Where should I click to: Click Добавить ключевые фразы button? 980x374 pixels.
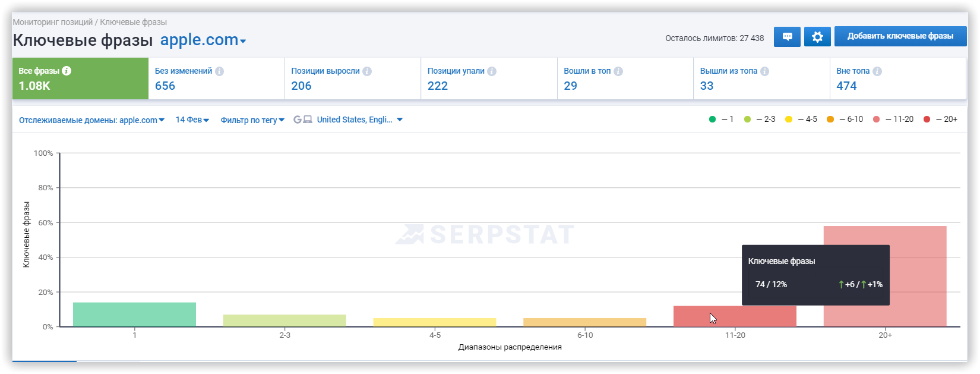[900, 36]
